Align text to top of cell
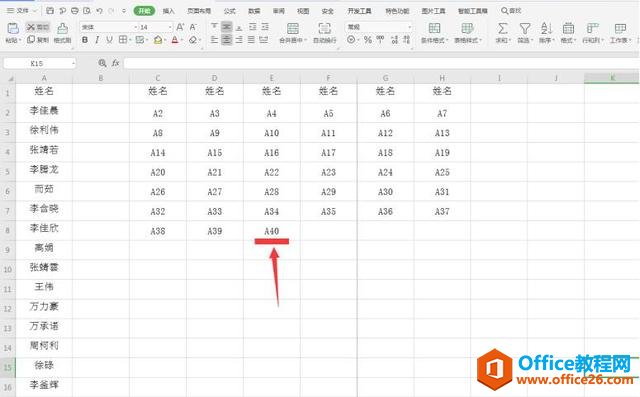This screenshot has height=397, width=640. (x=214, y=27)
